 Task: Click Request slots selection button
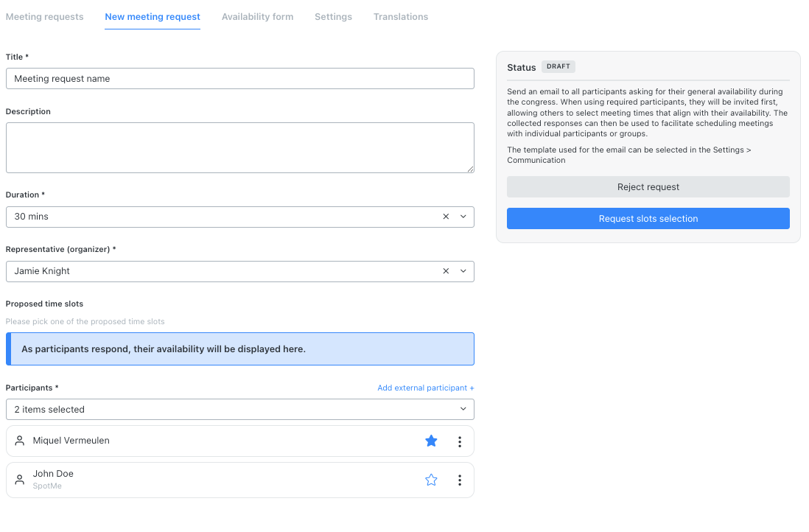pyautogui.click(x=648, y=219)
